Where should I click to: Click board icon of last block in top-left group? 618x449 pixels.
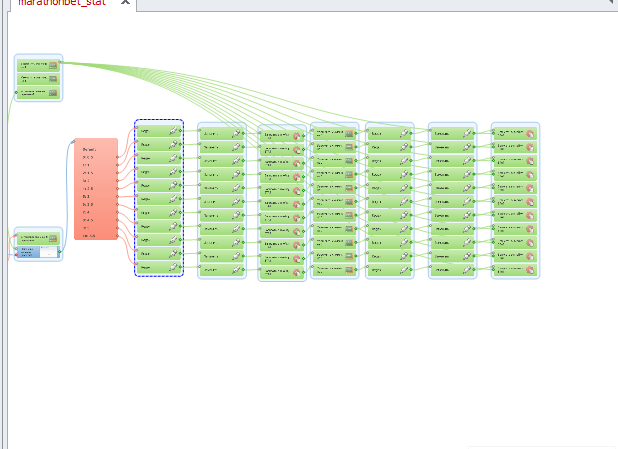(53, 93)
